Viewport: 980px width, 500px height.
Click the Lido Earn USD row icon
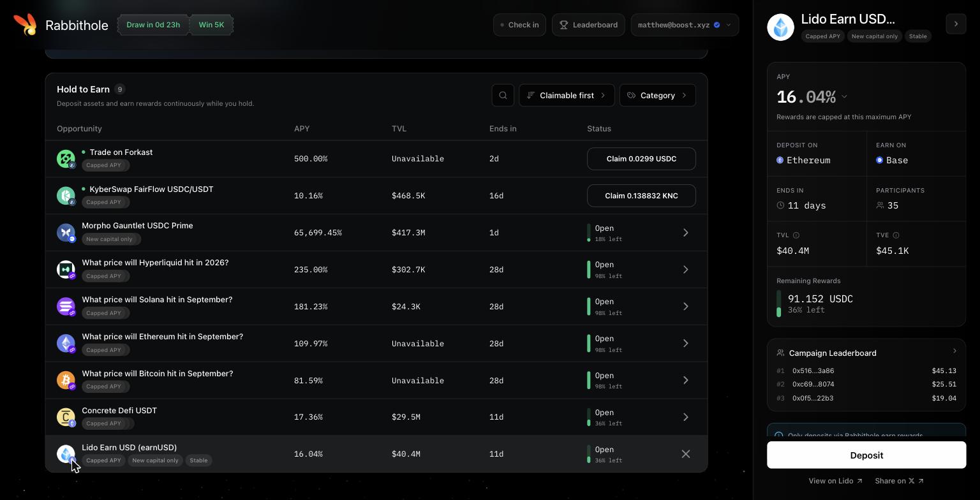(x=66, y=454)
